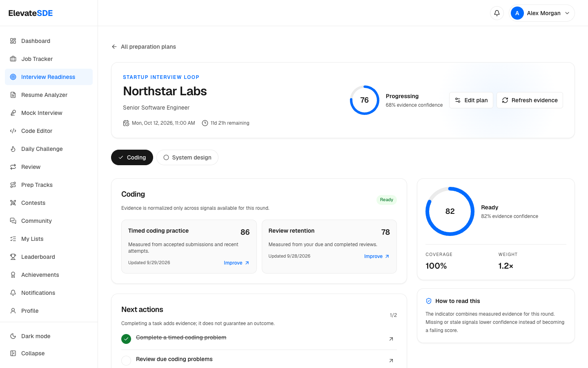This screenshot has height=368, width=588.
Task: Click the clock icon beside 11d 21h remaining
Action: click(x=205, y=123)
